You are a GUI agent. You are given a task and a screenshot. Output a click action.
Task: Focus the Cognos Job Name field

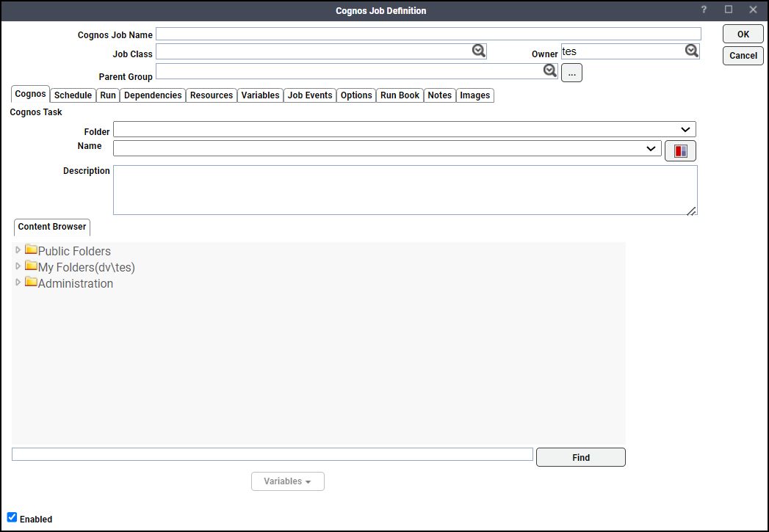click(x=429, y=34)
